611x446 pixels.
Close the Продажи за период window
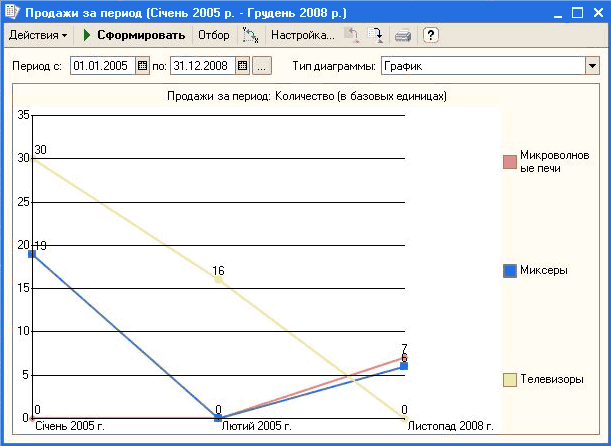point(598,13)
